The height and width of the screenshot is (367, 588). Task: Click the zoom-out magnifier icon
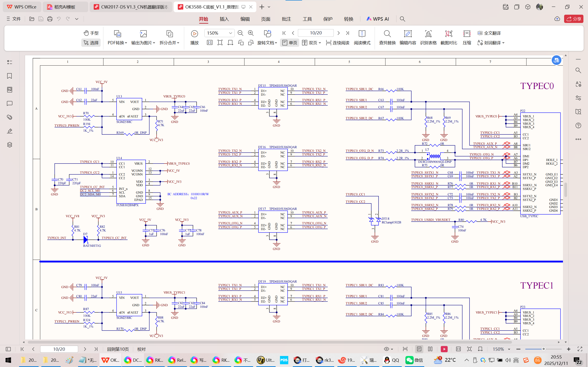240,33
